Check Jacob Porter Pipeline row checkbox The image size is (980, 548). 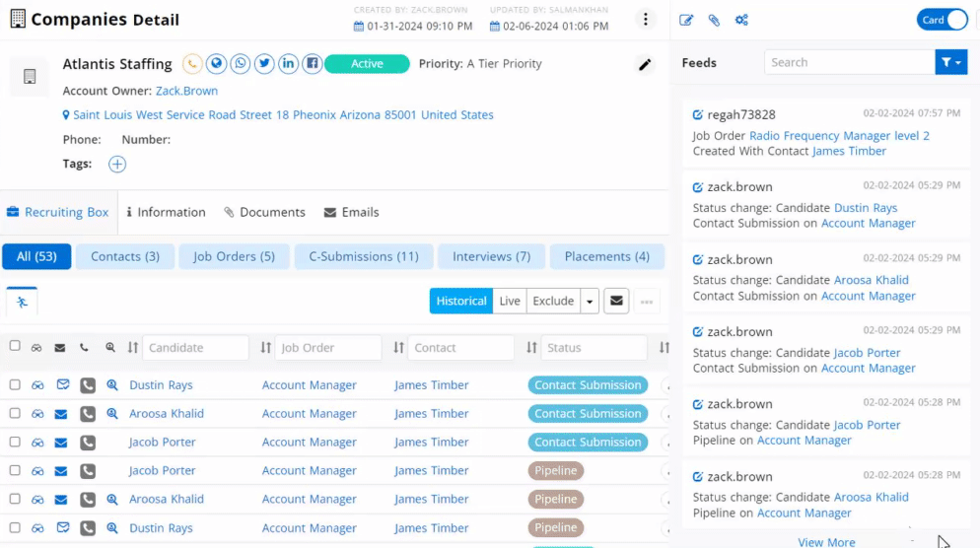[15, 470]
